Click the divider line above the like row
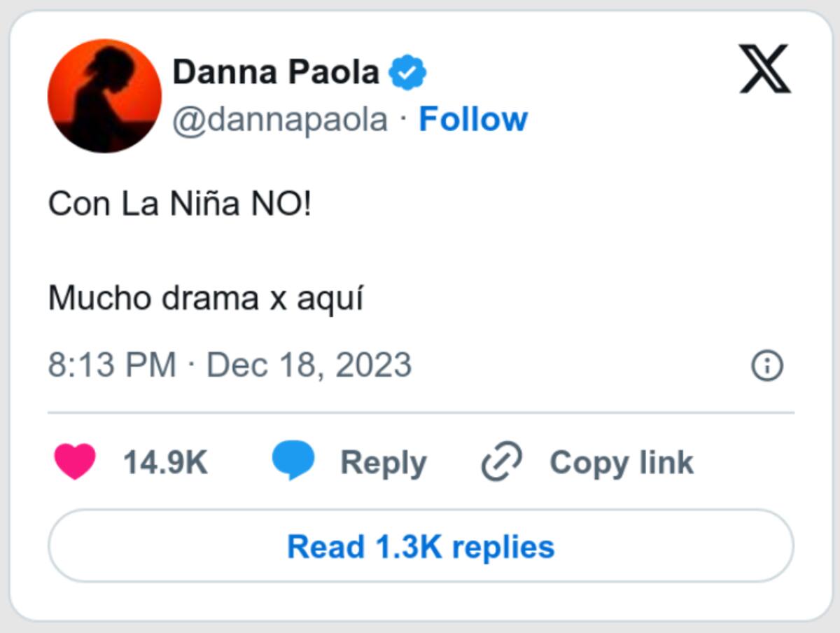840x633 pixels. coord(421,413)
